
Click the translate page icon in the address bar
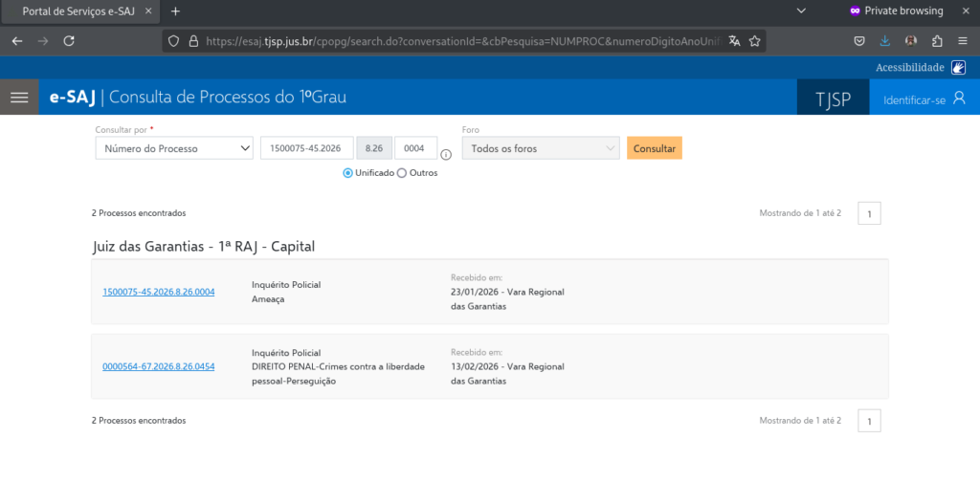click(734, 41)
